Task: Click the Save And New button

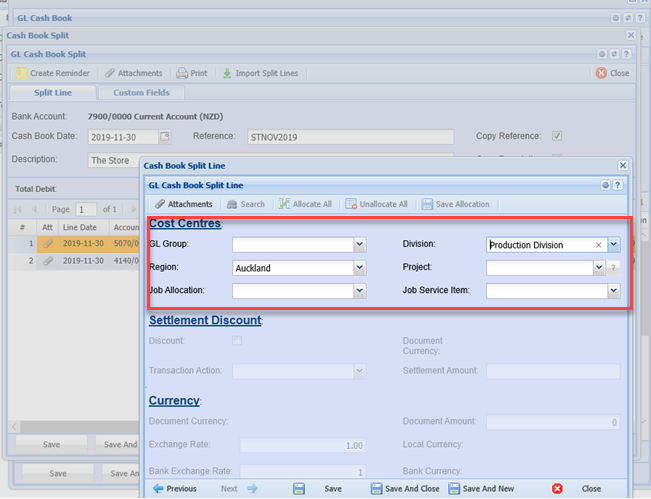Action: pos(482,489)
